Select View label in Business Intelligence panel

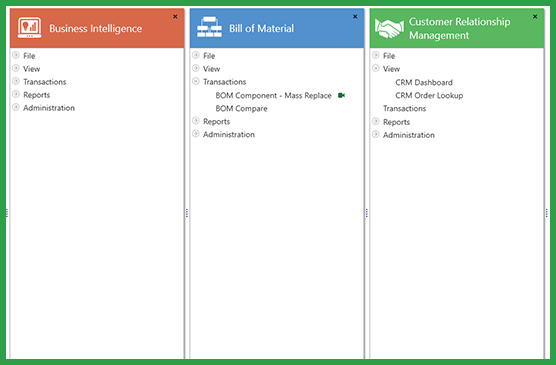(32, 69)
